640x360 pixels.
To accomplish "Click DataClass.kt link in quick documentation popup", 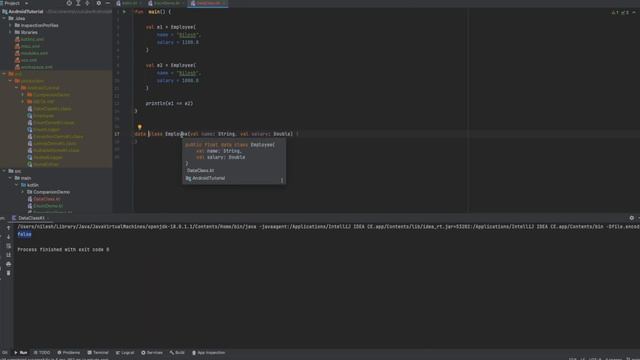I will pyautogui.click(x=200, y=171).
